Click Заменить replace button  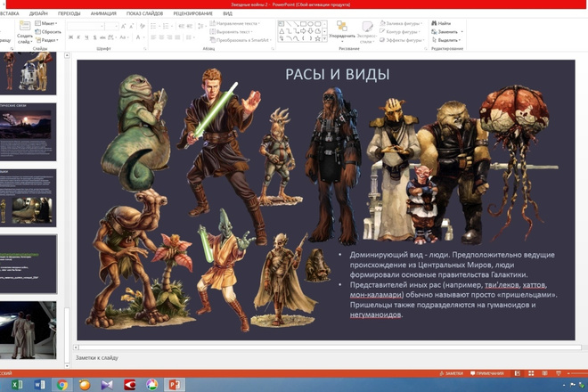click(x=447, y=32)
